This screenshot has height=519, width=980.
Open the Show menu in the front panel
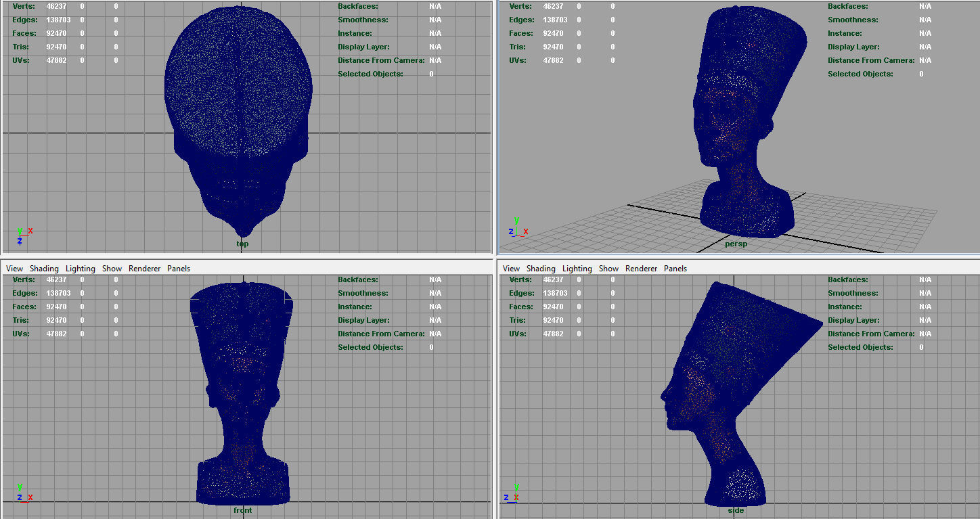(x=112, y=269)
